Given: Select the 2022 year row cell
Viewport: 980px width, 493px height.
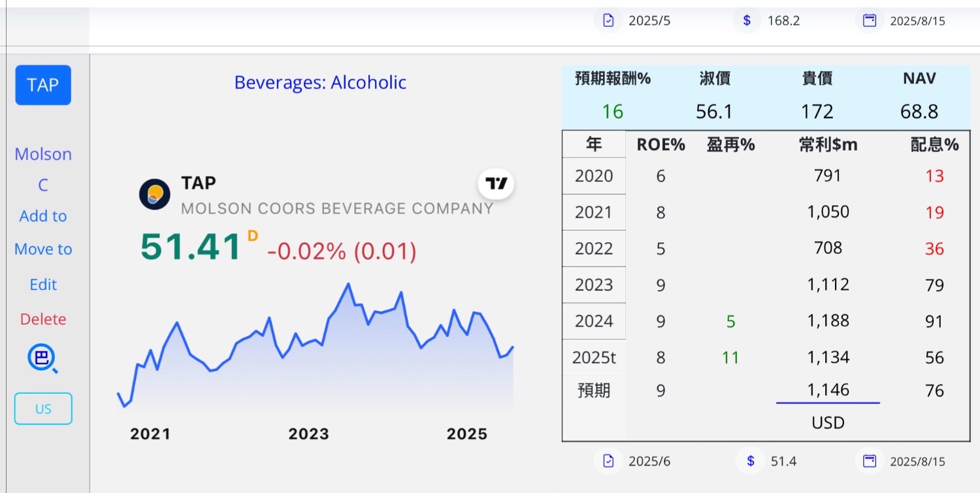Looking at the screenshot, I should (594, 249).
